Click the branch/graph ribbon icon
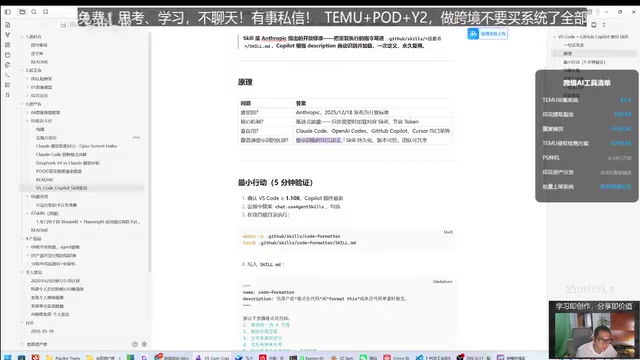This screenshot has width=640, height=360. (7, 35)
